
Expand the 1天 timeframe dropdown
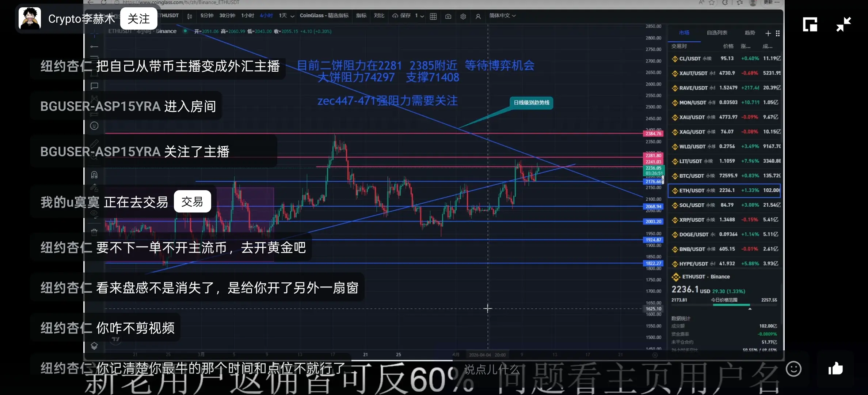292,16
